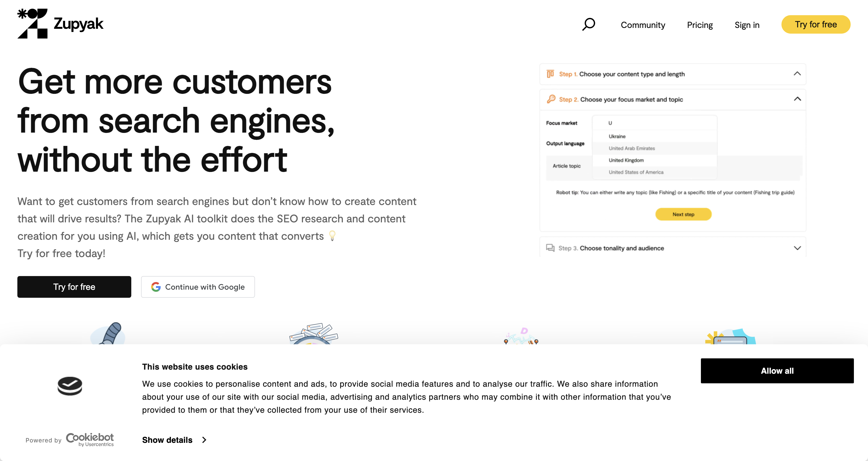Accept cookies with Allow all
Screen dimensions: 868x461
click(x=777, y=371)
